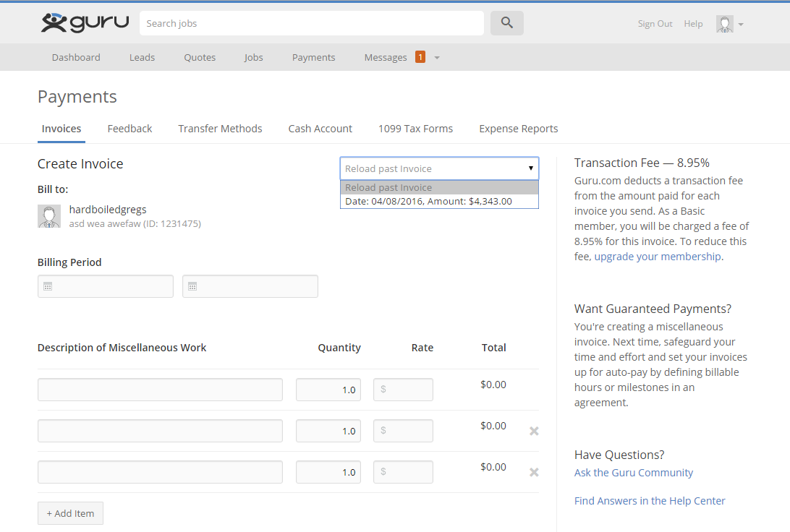
Task: Open the Expense Reports tab
Action: 519,129
